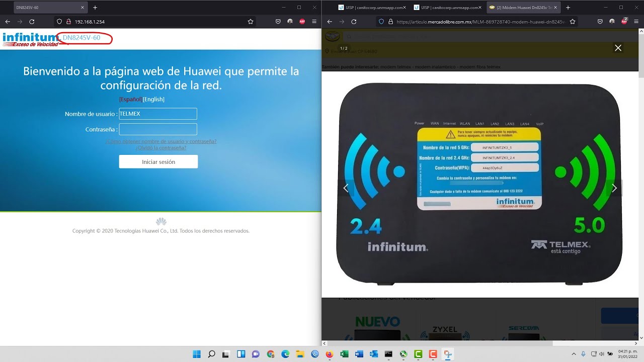Viewport: 644px width, 362px height.
Task: Bookmark the 192.168.1.254 page with the star
Action: click(x=251, y=22)
